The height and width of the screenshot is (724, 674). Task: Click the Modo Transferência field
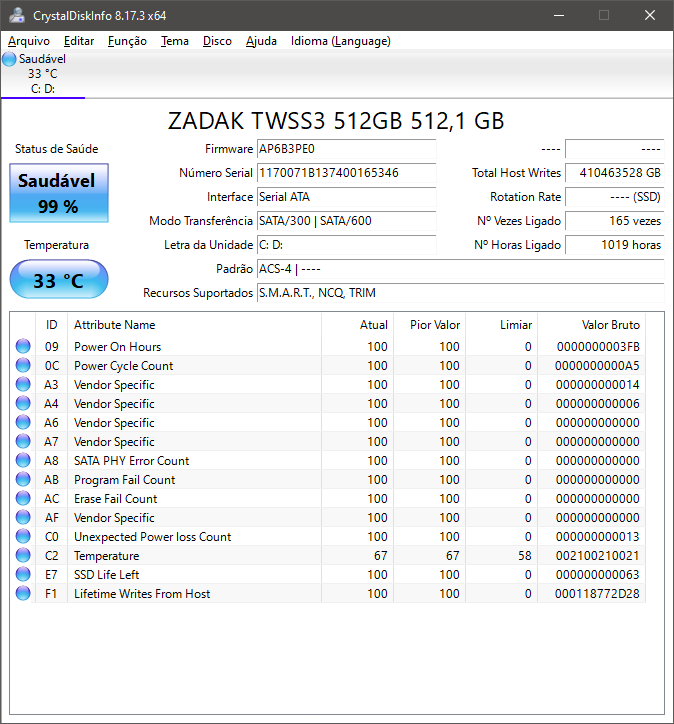[x=346, y=221]
